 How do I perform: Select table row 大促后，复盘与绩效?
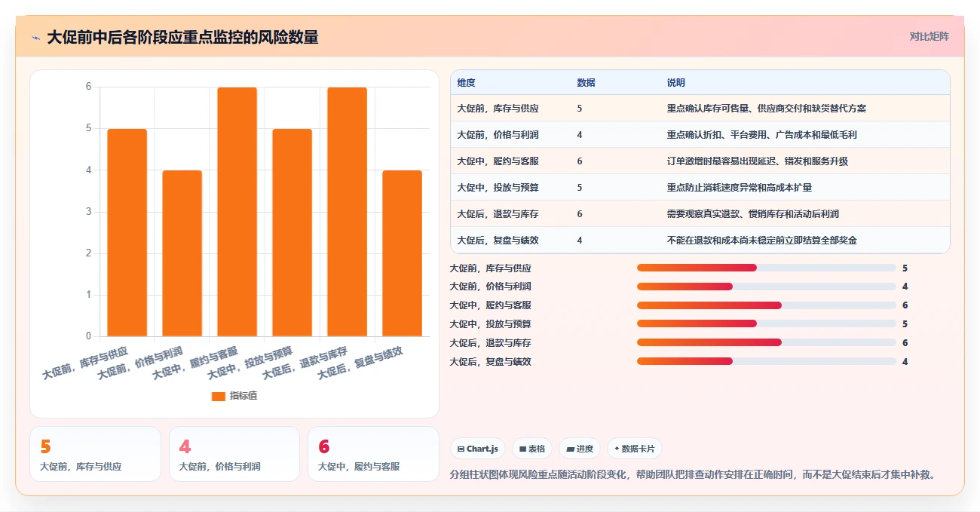click(x=700, y=240)
